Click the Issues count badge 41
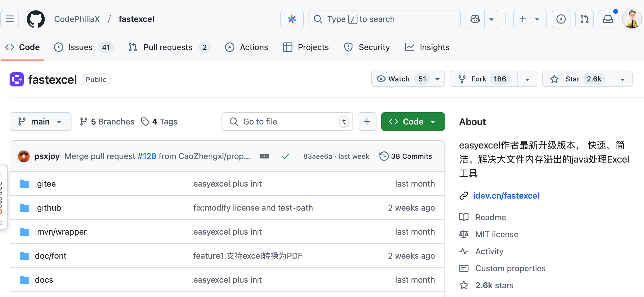Screen dimensions: 644x297 tap(106, 47)
